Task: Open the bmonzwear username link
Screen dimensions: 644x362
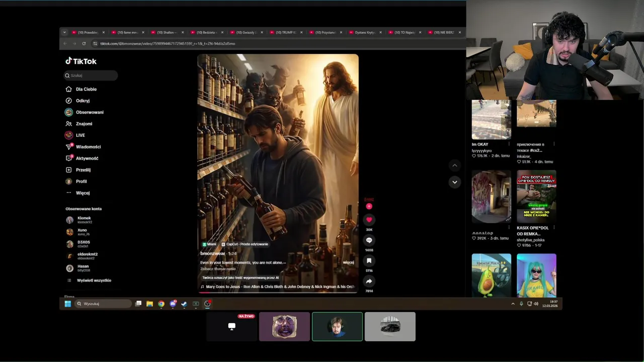Action: pyautogui.click(x=212, y=253)
